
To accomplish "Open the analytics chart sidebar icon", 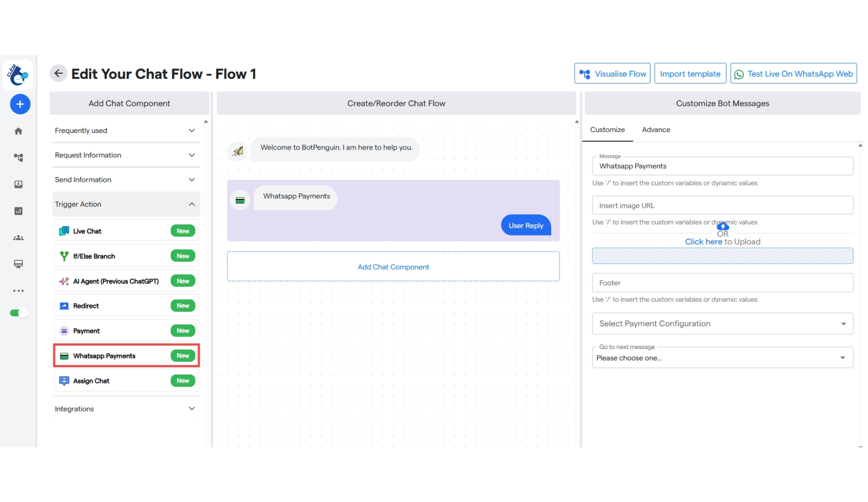I will [19, 211].
